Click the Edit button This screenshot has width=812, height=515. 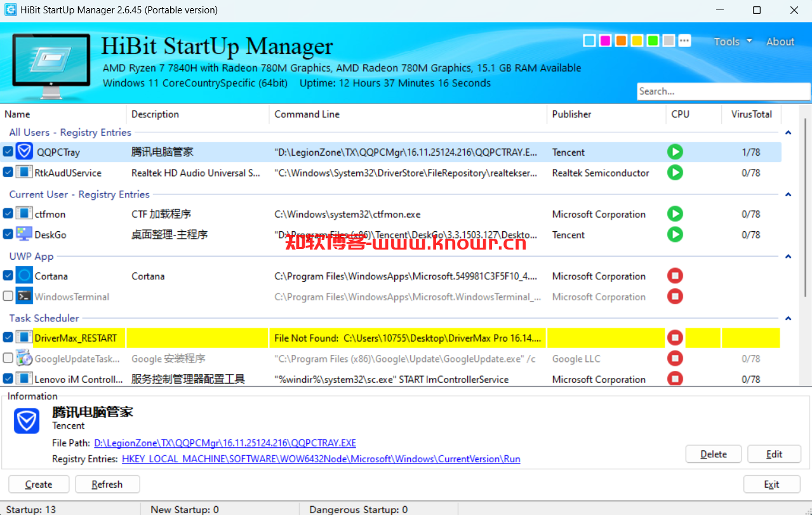pyautogui.click(x=774, y=454)
